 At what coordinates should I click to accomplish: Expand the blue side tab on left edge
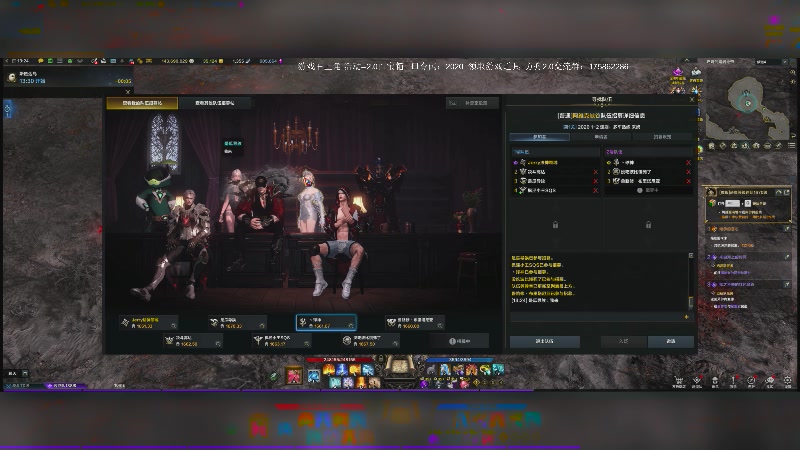[x=7, y=109]
